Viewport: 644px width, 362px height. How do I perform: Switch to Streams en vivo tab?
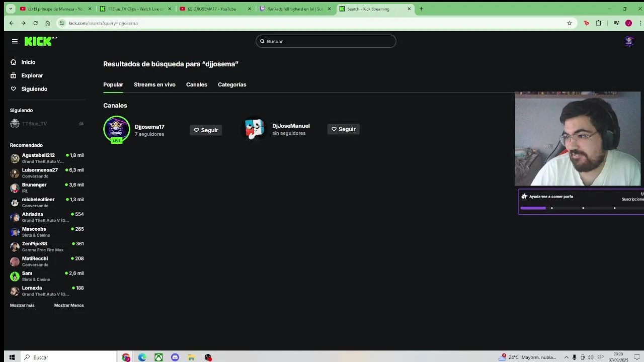[154, 84]
